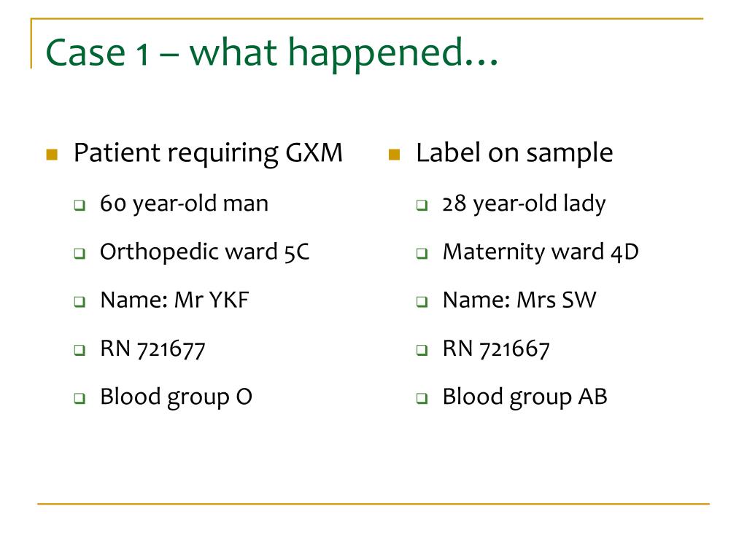Click the square bullet next to '28 year-old lady'
This screenshot has height=560, width=747.
coord(422,205)
